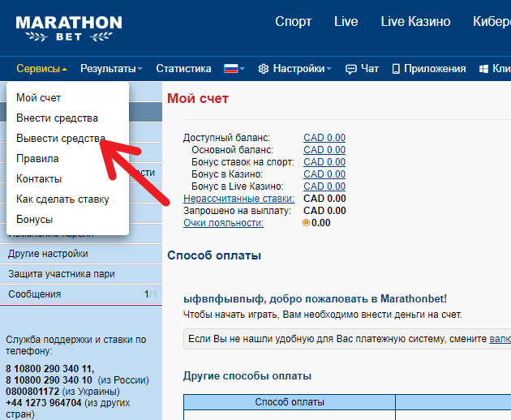511x420 pixels.
Task: Click the Способ оплаты heading
Action: pyautogui.click(x=214, y=255)
